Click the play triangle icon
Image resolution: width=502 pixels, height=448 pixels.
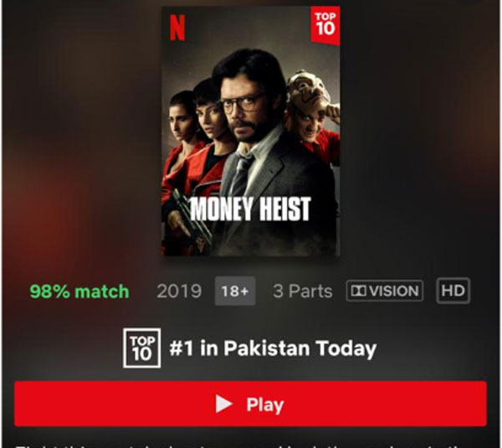(x=224, y=404)
